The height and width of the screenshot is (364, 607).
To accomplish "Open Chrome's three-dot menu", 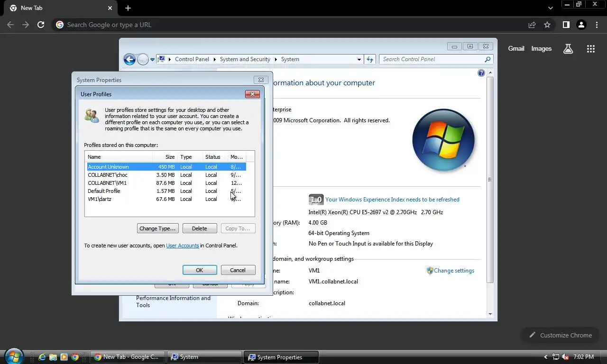I will pyautogui.click(x=597, y=25).
